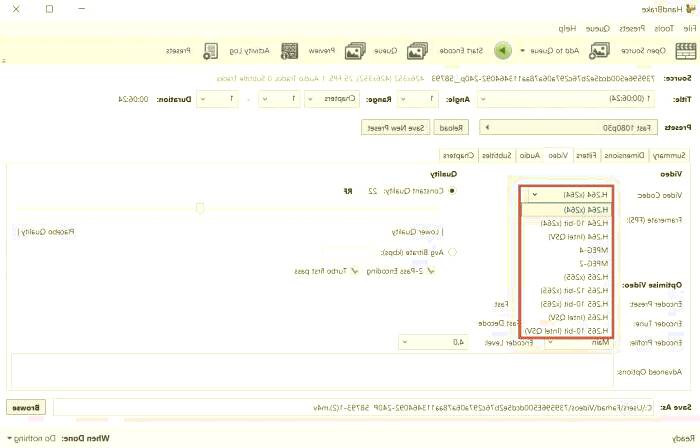Open the Queue menu in menu bar
700x448 pixels.
(x=598, y=29)
